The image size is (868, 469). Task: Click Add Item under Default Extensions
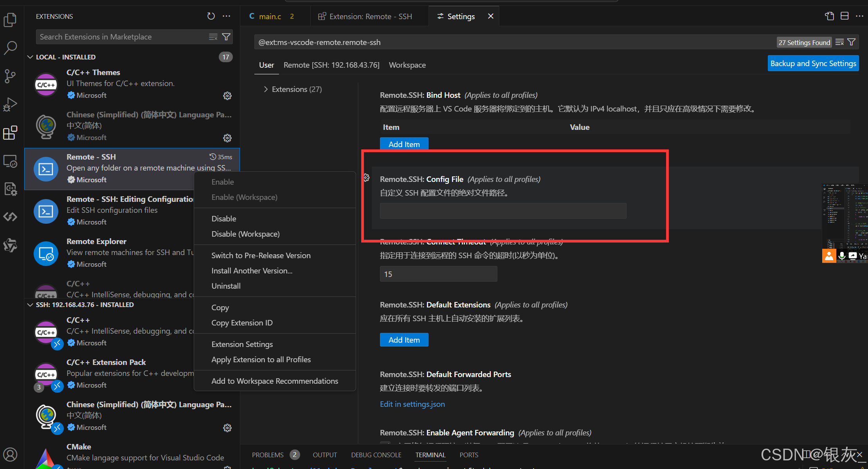404,340
